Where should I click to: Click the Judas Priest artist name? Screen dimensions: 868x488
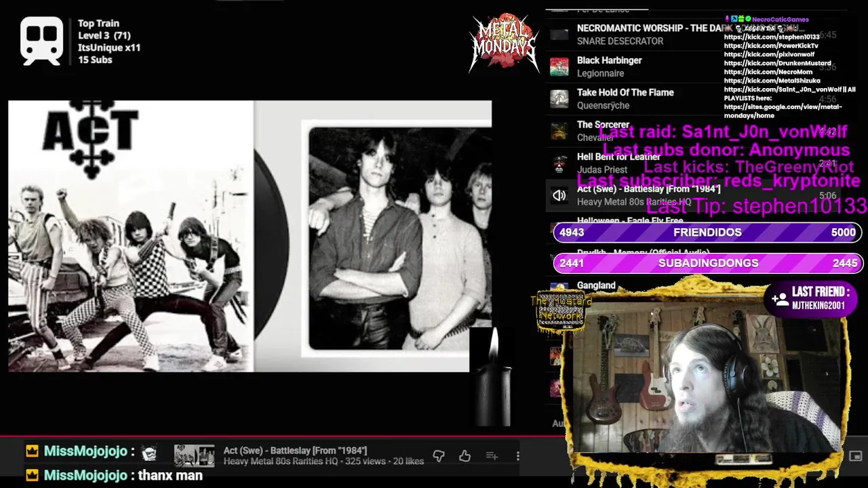click(x=602, y=170)
